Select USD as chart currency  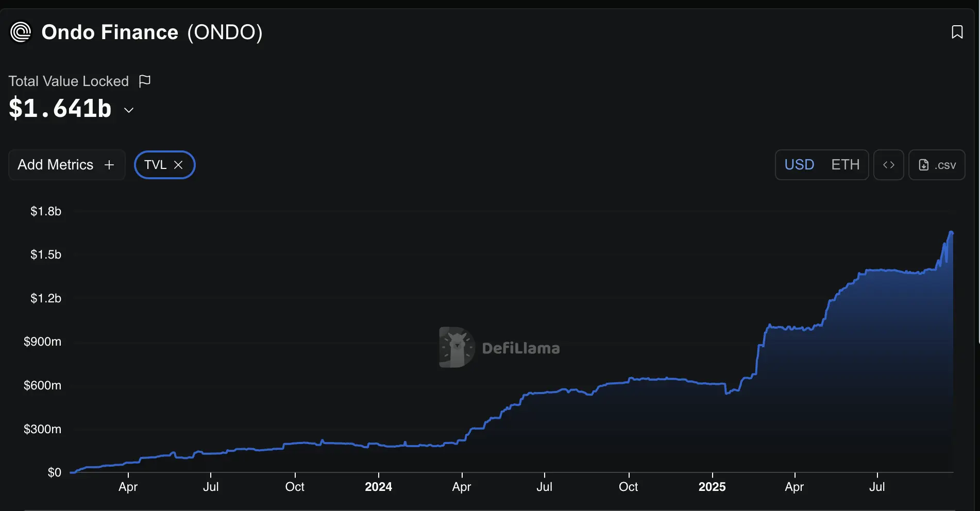(799, 165)
